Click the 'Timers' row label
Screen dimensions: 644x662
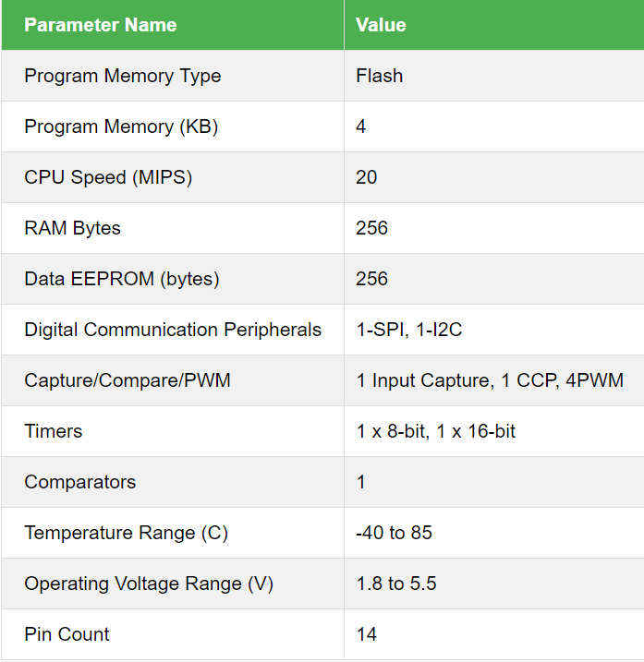(54, 431)
